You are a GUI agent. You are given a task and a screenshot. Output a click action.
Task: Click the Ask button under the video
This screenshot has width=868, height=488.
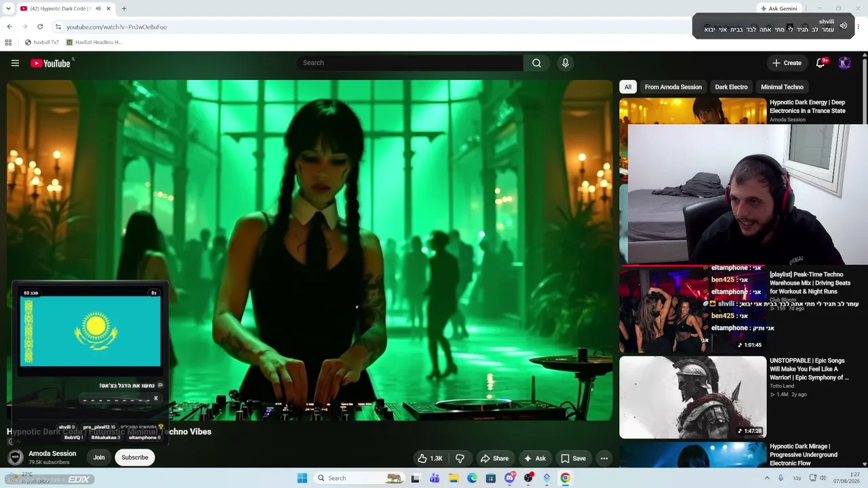[534, 458]
